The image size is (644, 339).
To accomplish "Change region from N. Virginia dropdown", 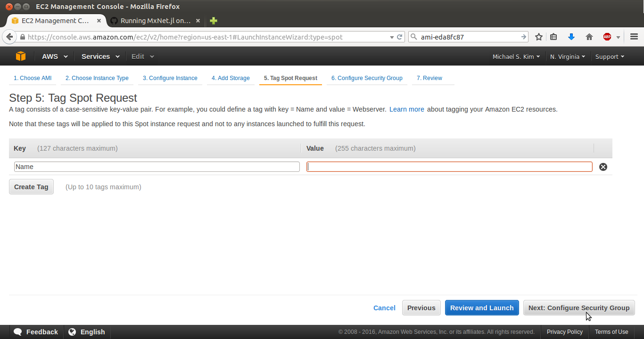I will coord(568,56).
